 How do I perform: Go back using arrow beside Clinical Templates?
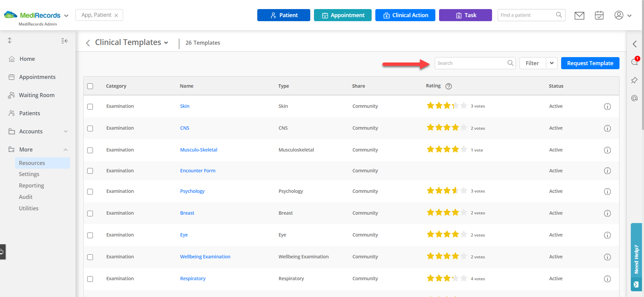click(88, 43)
